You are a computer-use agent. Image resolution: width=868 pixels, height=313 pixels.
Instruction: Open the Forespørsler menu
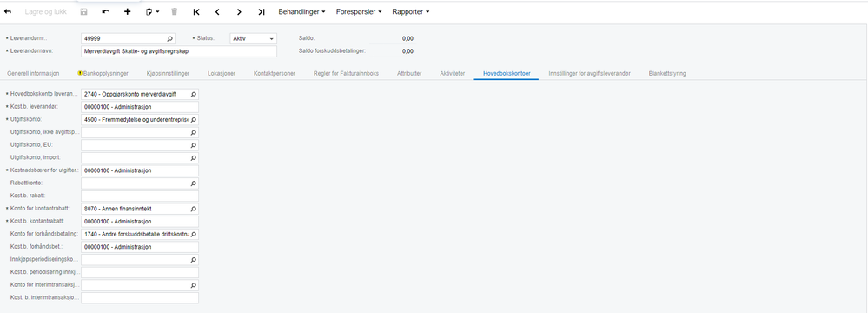pyautogui.click(x=359, y=11)
